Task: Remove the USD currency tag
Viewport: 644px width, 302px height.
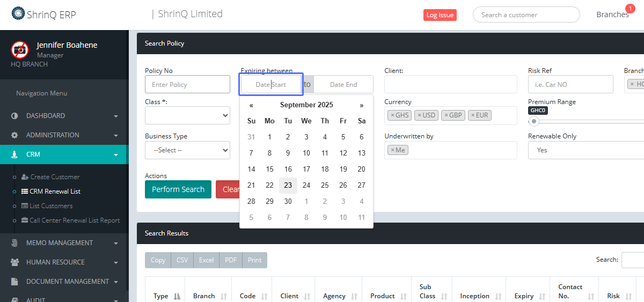Action: [419, 115]
